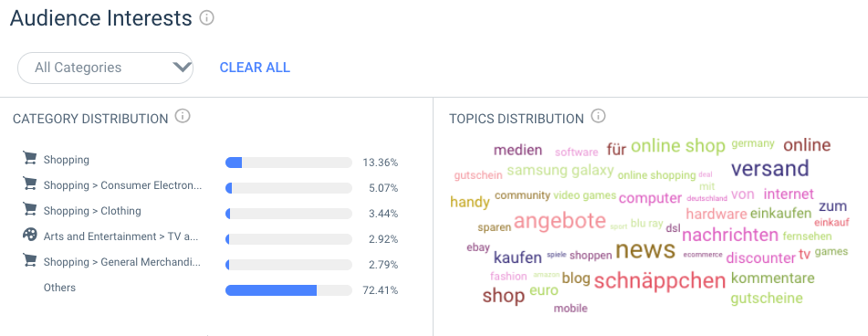868x336 pixels.
Task: Select the Shopping > Clothing category
Action: (x=92, y=211)
